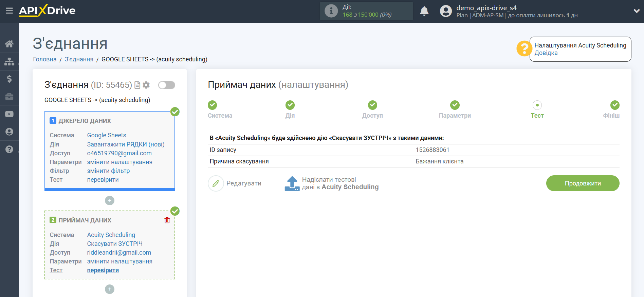This screenshot has height=297, width=644.
Task: Delete the data receiver with the trash icon
Action: pyautogui.click(x=167, y=220)
